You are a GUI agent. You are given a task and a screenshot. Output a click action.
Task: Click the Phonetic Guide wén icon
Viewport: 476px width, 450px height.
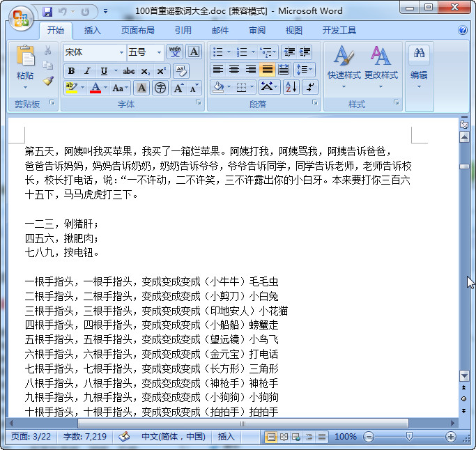pyautogui.click(x=175, y=52)
